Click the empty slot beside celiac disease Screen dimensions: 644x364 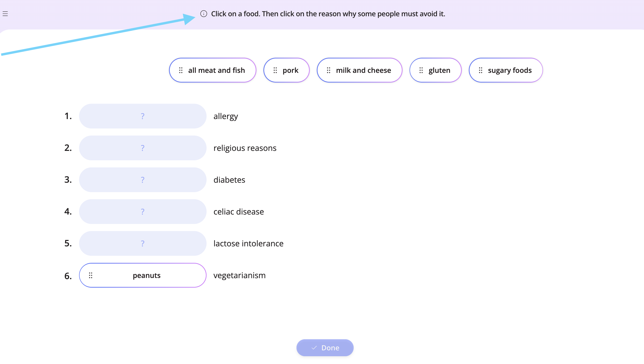(143, 212)
